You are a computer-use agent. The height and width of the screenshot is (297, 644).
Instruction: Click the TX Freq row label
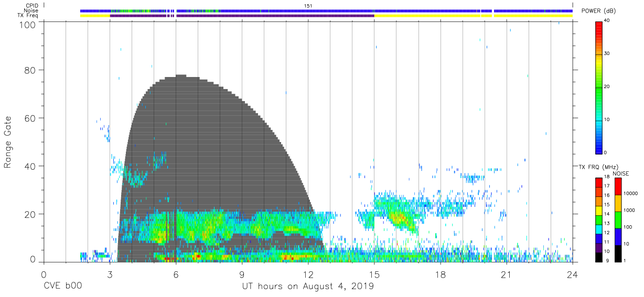pyautogui.click(x=28, y=16)
